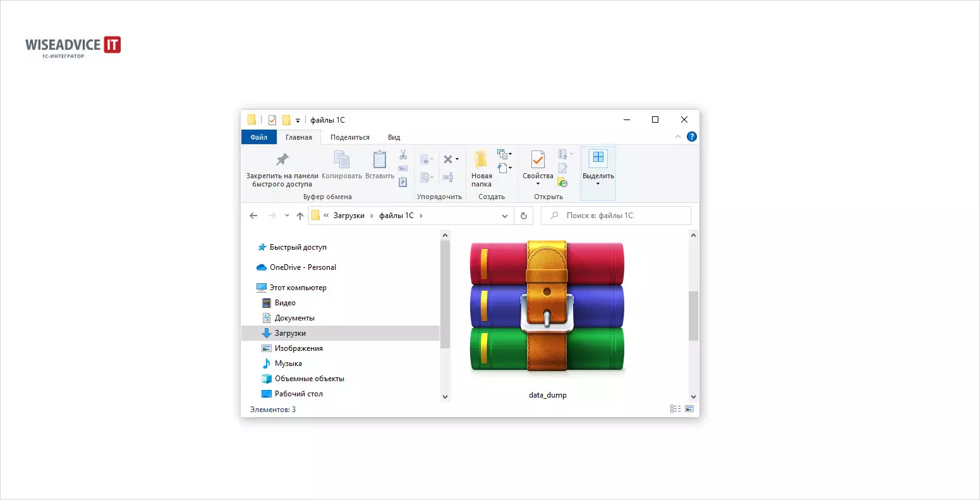
Task: Click the Свойства checkmark icon
Action: point(538,159)
